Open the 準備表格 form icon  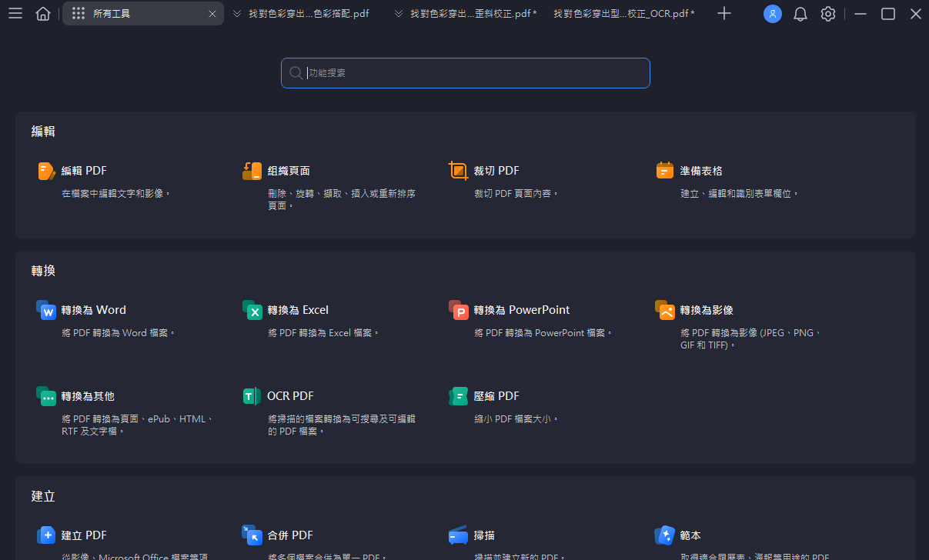point(664,171)
